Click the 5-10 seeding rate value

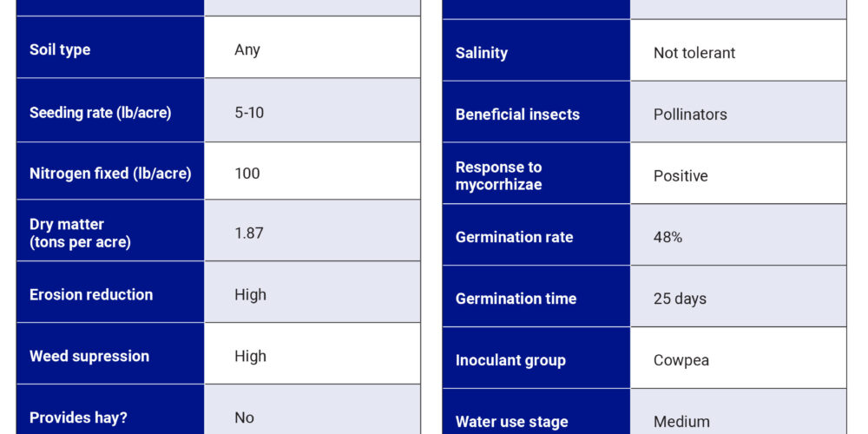point(249,112)
